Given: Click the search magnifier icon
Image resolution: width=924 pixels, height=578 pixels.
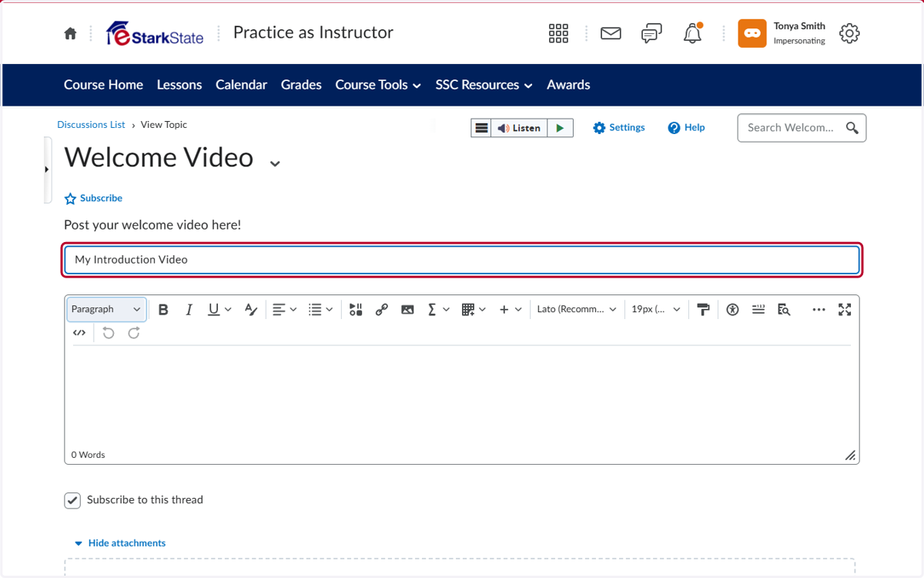Looking at the screenshot, I should [852, 128].
